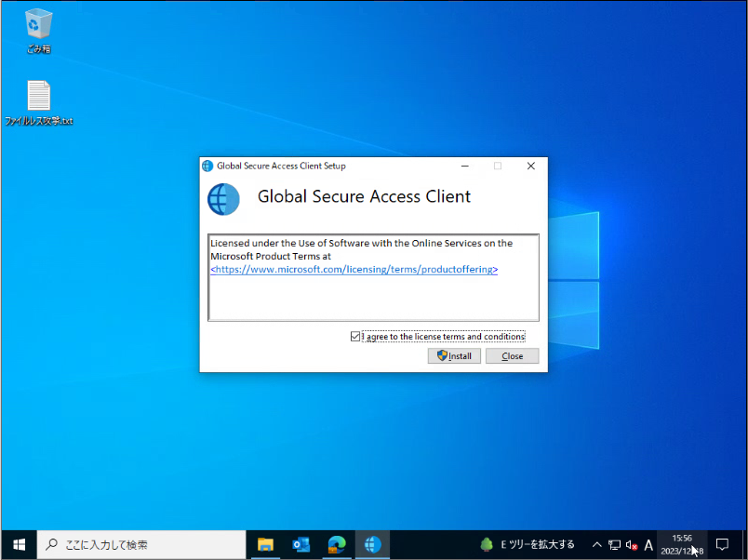The height and width of the screenshot is (560, 748).
Task: Open the Recycle Bin desktop icon
Action: point(38,31)
